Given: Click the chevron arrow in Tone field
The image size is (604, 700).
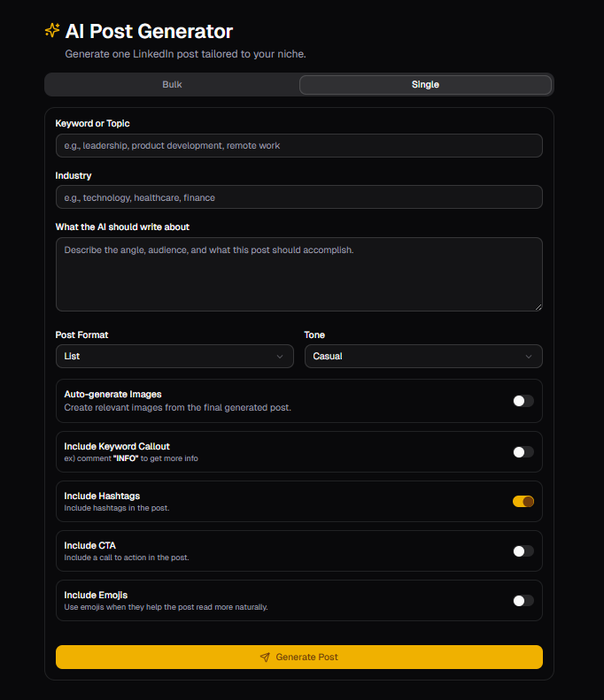Looking at the screenshot, I should [x=529, y=357].
